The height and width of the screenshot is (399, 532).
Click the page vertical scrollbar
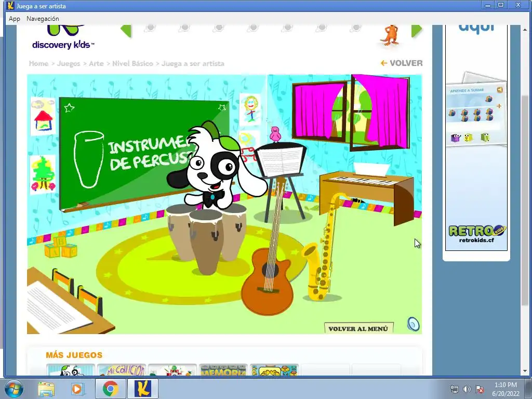tap(525, 200)
